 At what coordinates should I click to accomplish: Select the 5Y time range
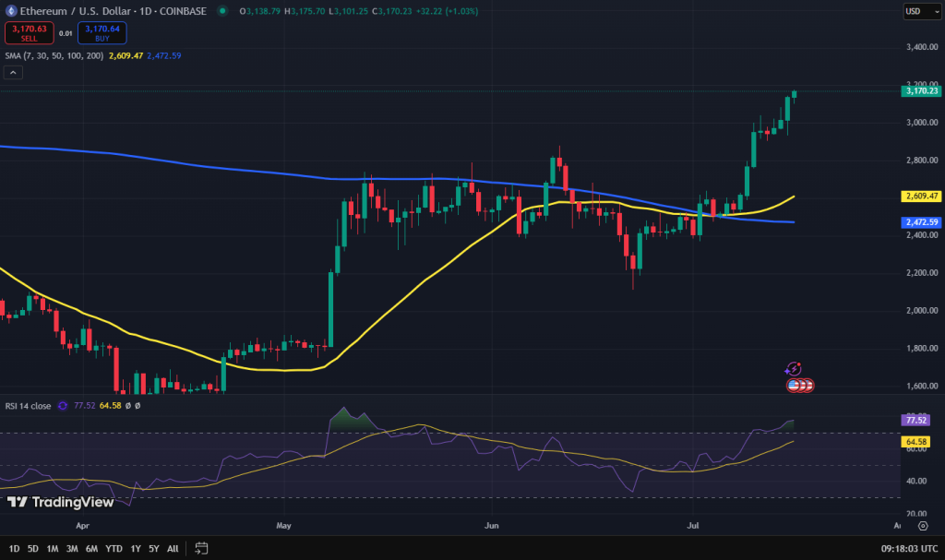click(154, 549)
